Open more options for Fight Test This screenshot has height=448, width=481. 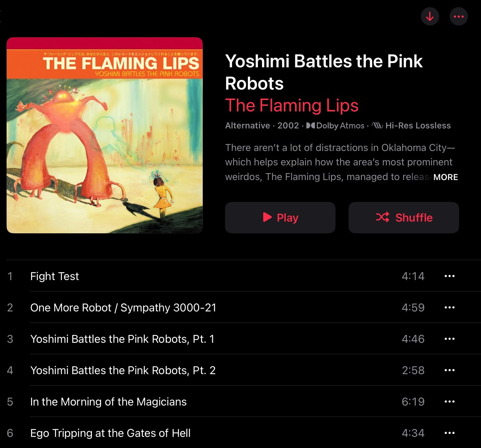pos(450,276)
